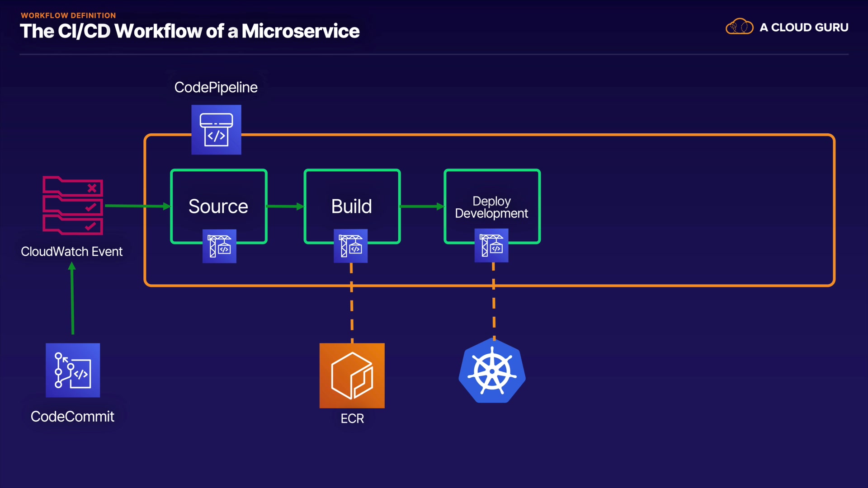Click the CloudWatch Event text label
The width and height of the screenshot is (868, 488).
point(71,252)
